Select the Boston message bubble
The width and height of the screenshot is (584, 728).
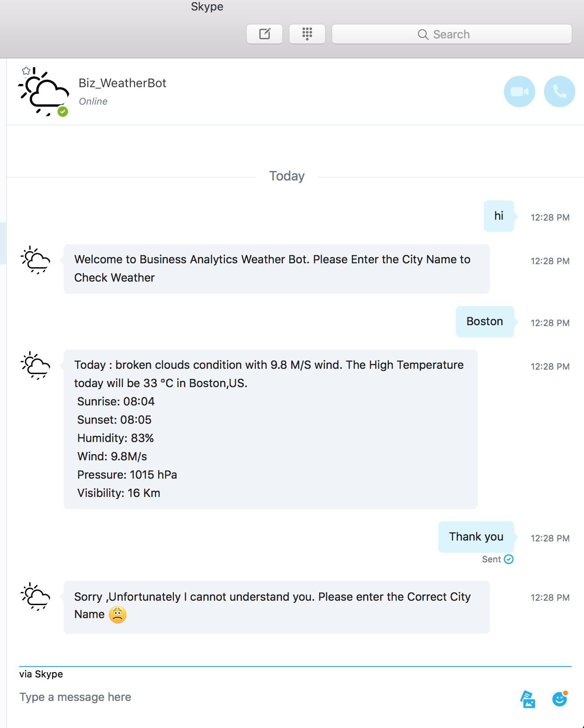point(485,322)
